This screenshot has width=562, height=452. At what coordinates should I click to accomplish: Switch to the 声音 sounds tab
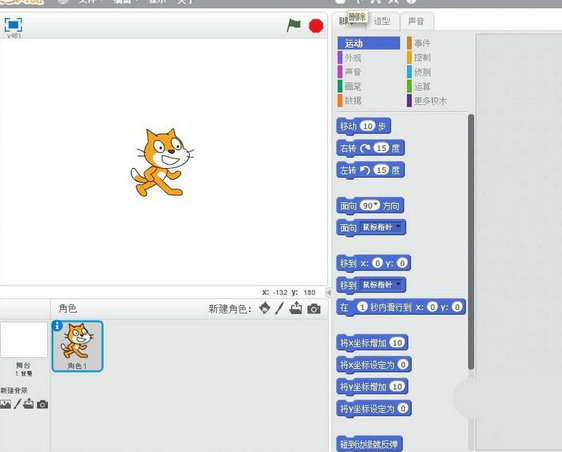416,22
